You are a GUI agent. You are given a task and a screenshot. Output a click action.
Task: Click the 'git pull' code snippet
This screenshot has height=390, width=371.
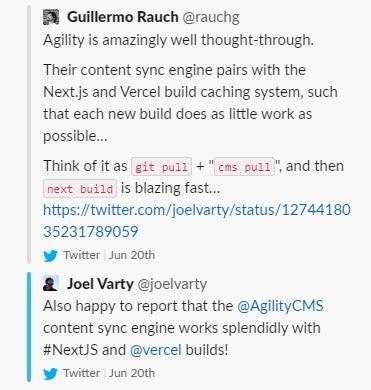[x=162, y=167]
